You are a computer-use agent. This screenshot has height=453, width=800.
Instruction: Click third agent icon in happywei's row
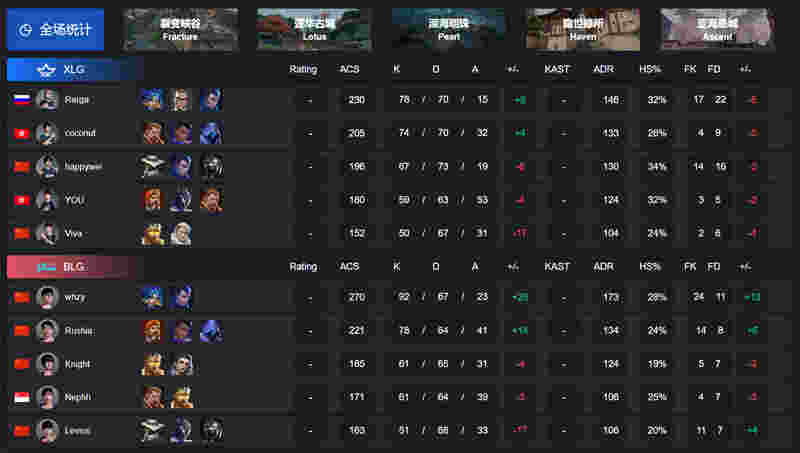pyautogui.click(x=212, y=166)
